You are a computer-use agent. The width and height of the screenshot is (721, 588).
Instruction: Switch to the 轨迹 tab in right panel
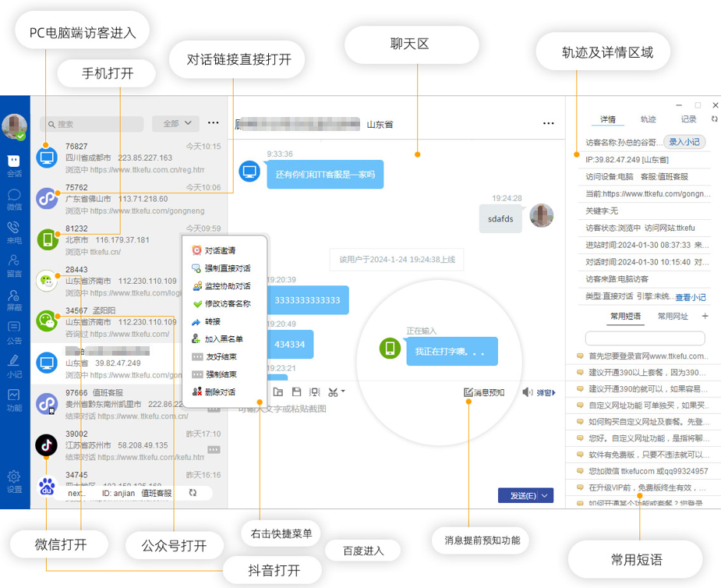click(649, 120)
